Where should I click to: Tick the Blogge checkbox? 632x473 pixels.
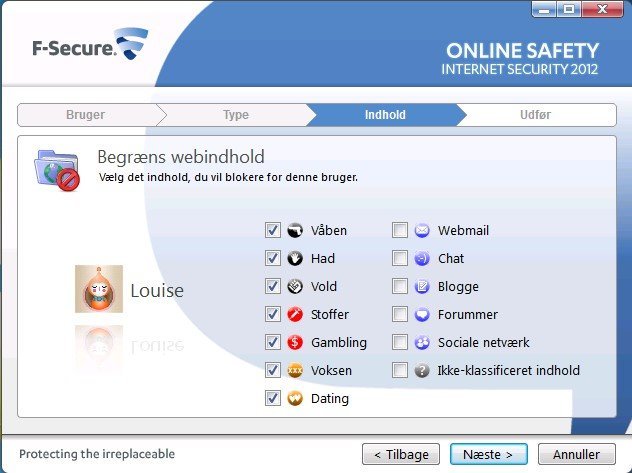[400, 286]
